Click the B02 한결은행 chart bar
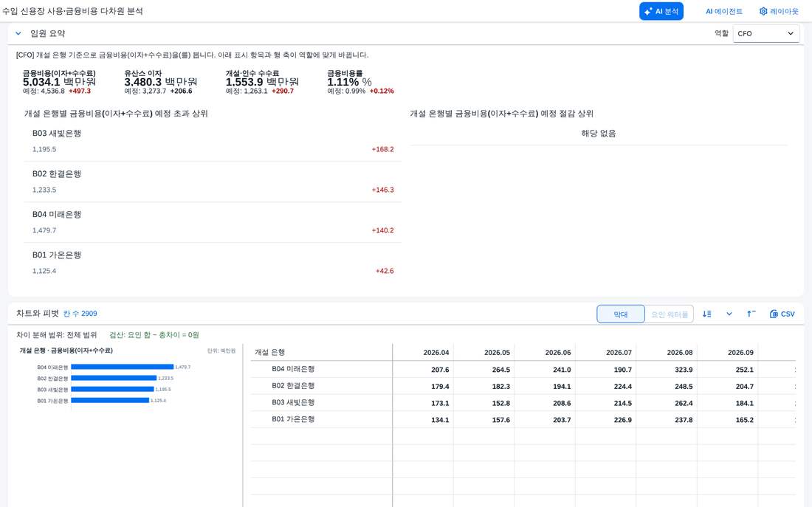Image resolution: width=812 pixels, height=507 pixels. [114, 378]
